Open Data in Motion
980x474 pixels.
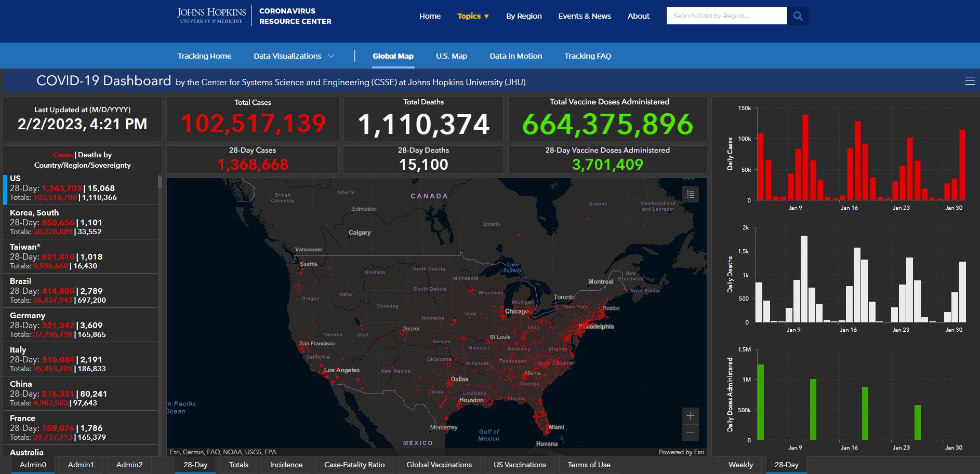click(515, 56)
